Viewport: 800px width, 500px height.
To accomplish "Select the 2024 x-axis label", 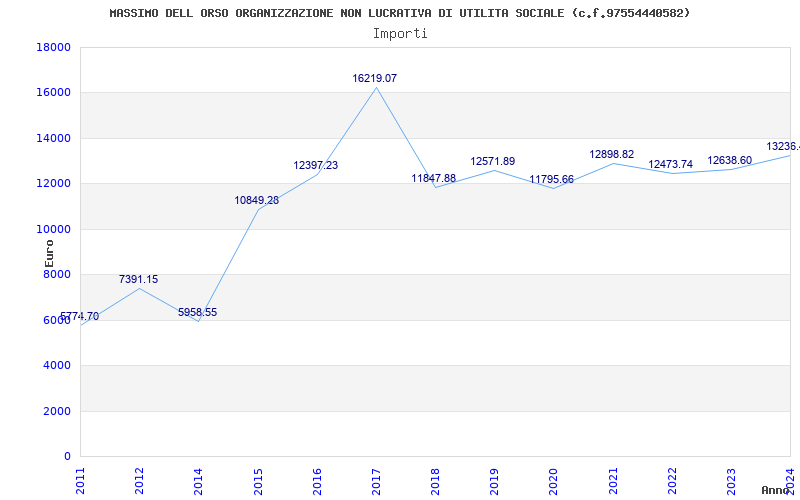I will (790, 481).
